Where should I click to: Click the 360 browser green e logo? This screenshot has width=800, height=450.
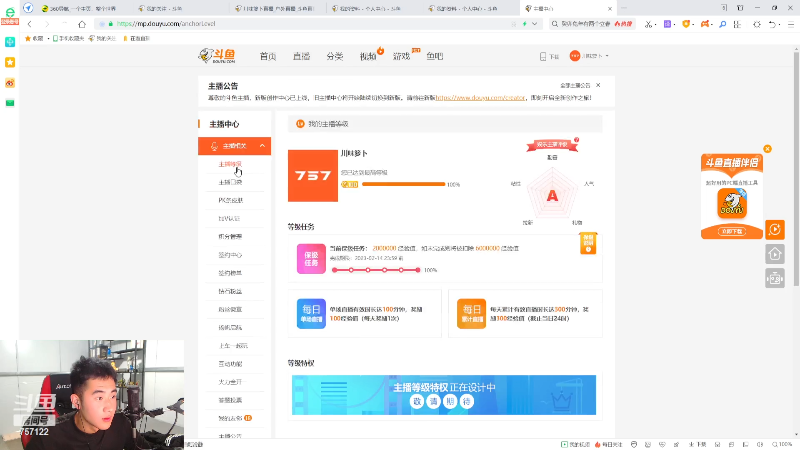coord(10,14)
